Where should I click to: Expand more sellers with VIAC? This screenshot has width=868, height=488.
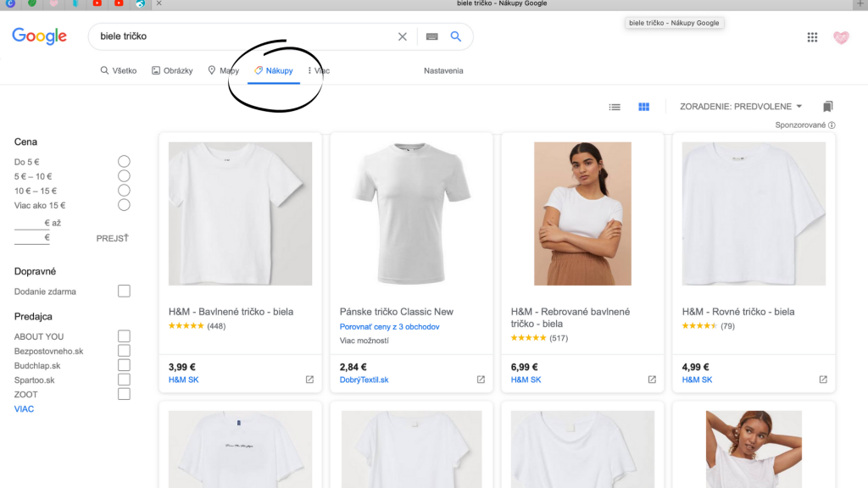[x=24, y=409]
